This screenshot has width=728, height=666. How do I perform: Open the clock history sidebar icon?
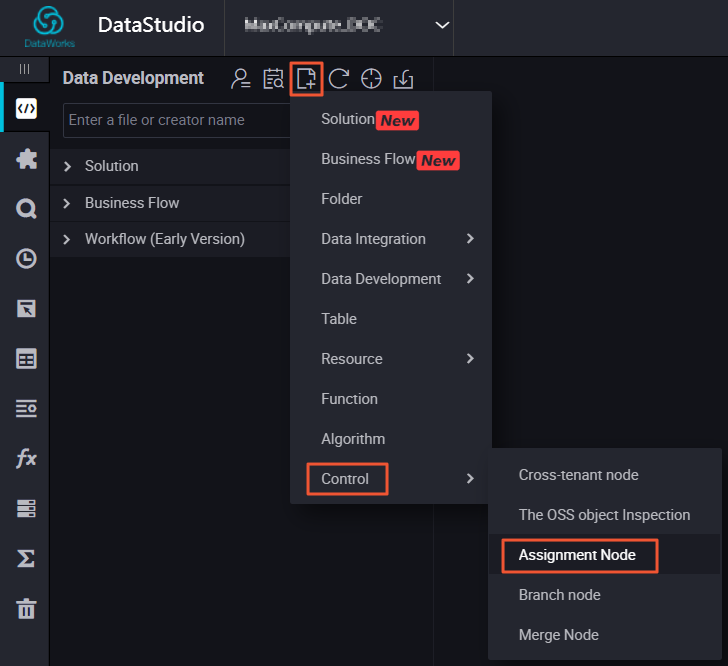(26, 259)
